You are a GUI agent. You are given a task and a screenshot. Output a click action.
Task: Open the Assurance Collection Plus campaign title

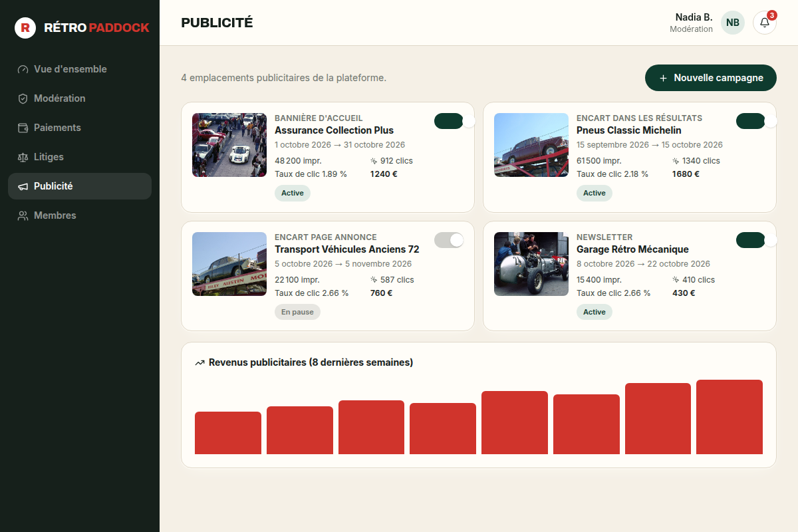tap(334, 130)
